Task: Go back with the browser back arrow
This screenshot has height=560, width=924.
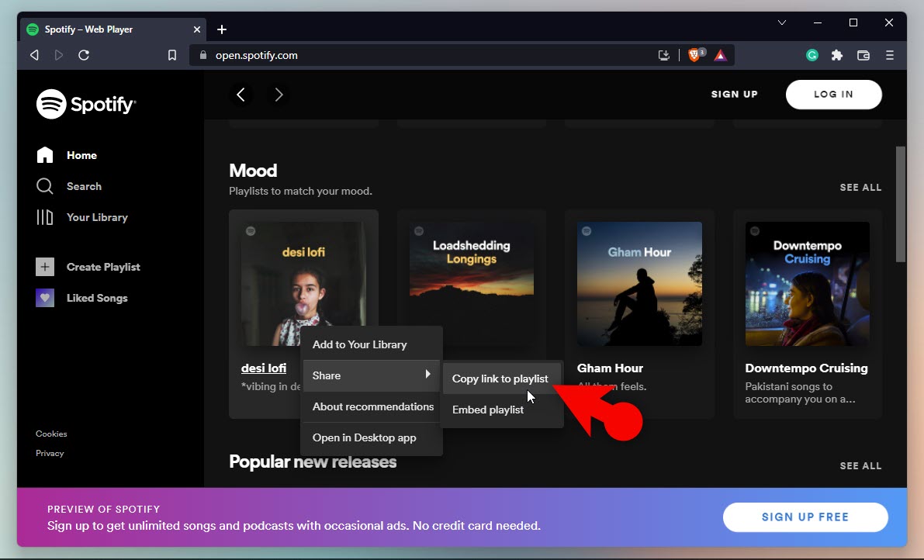Action: [34, 55]
